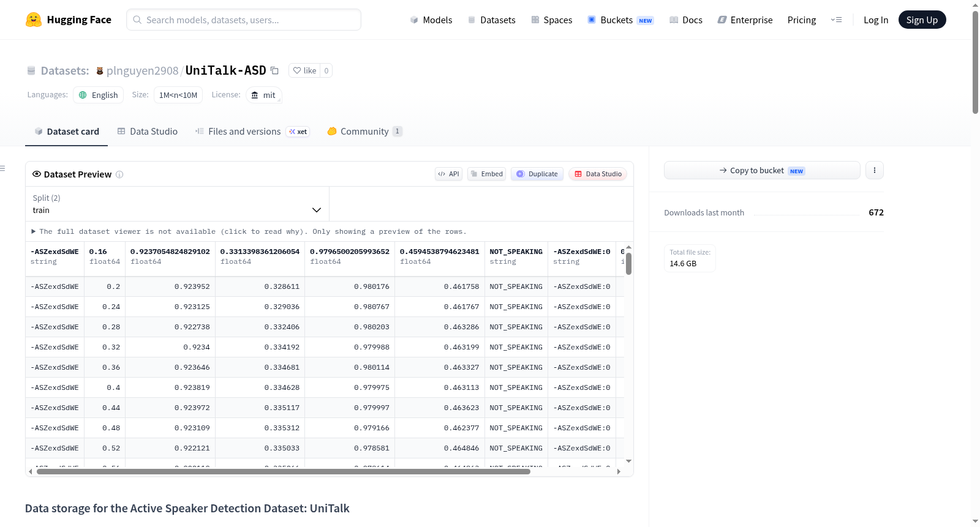Click the mit license tag

pos(264,95)
